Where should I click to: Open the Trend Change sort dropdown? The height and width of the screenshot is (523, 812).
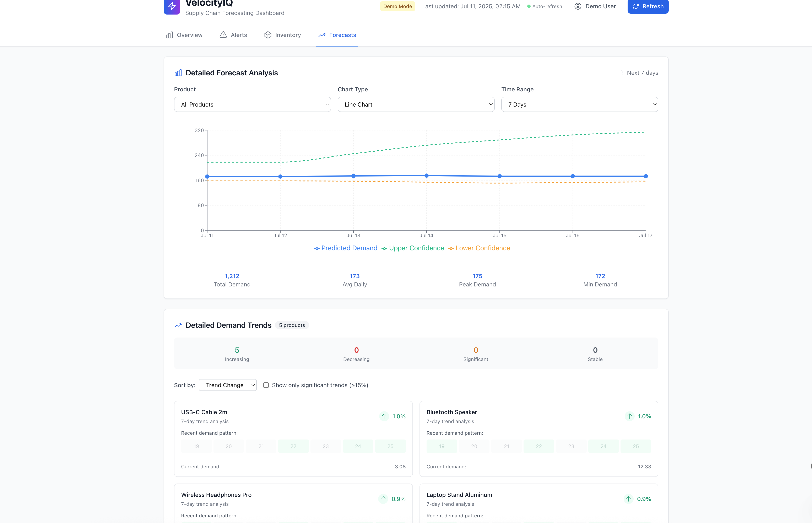click(228, 385)
